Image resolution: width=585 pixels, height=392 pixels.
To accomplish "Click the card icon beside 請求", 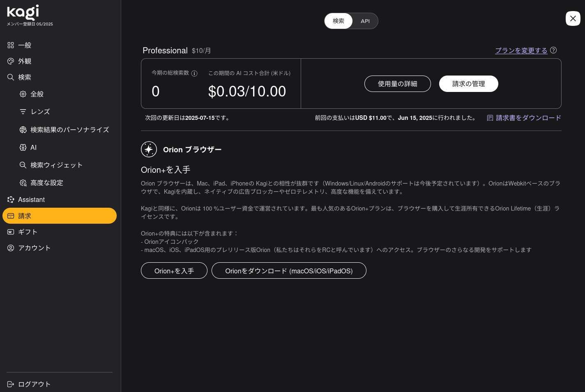I will (x=11, y=216).
